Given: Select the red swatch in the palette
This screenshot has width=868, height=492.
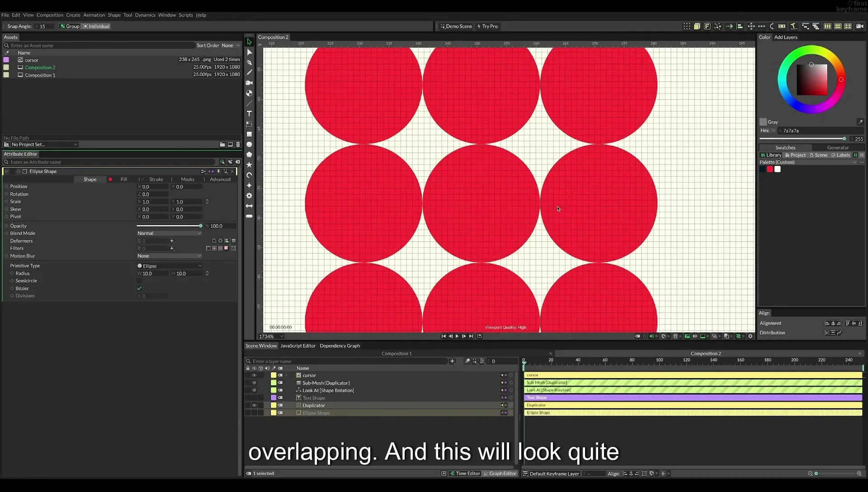Looking at the screenshot, I should [770, 169].
